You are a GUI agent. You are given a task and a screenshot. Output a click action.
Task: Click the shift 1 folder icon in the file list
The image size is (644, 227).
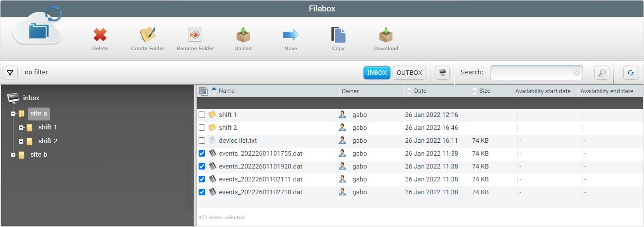click(x=213, y=114)
